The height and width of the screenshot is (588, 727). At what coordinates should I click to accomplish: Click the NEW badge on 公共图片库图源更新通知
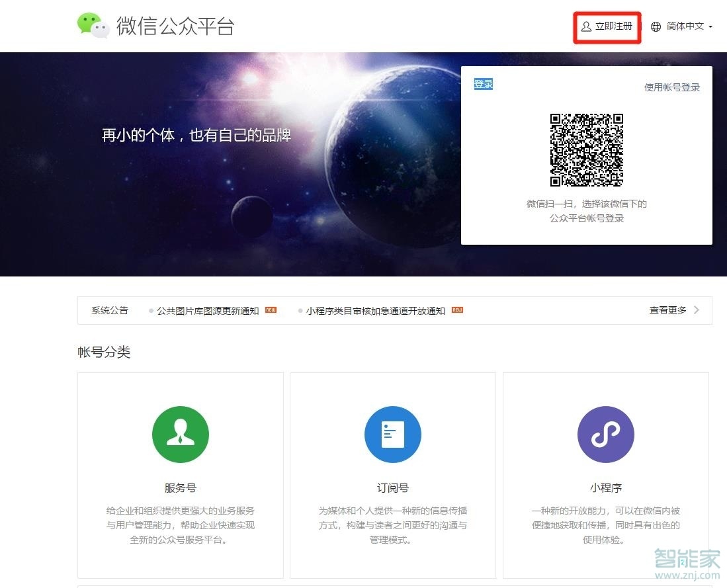tap(269, 310)
